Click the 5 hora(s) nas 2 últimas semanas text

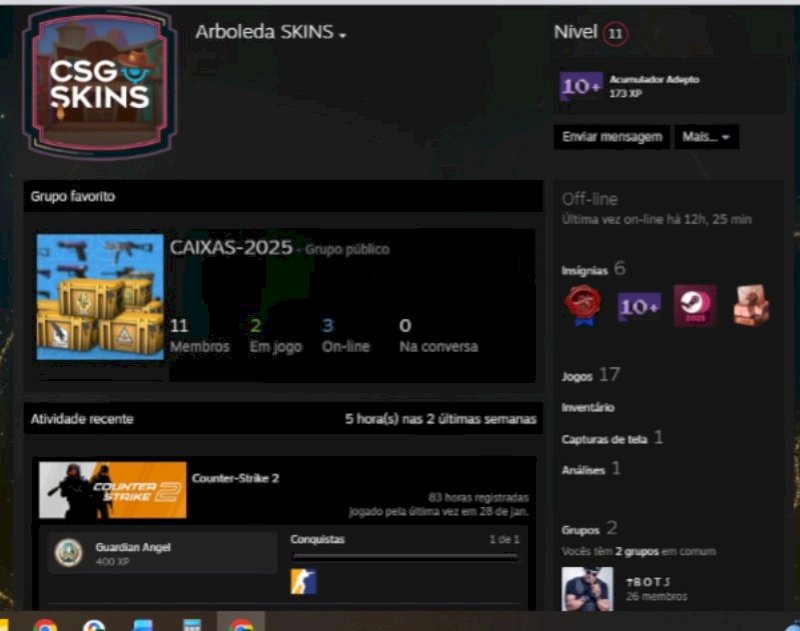point(441,419)
